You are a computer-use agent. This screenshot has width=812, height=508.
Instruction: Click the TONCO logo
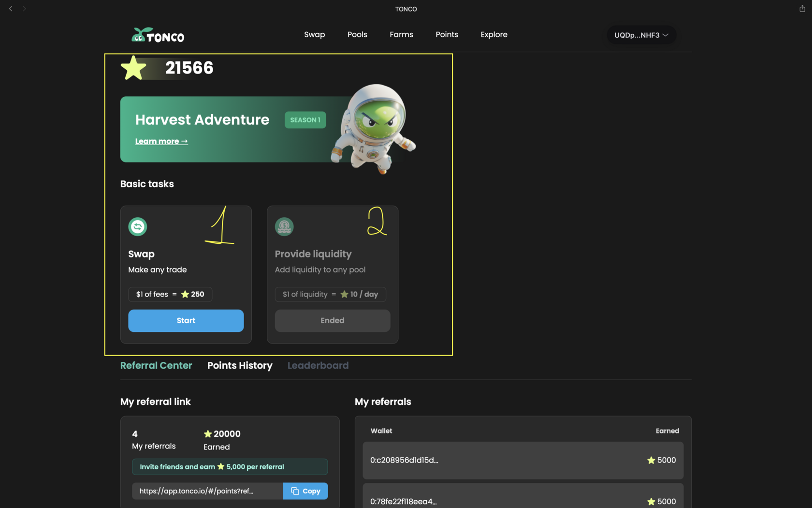pos(158,35)
